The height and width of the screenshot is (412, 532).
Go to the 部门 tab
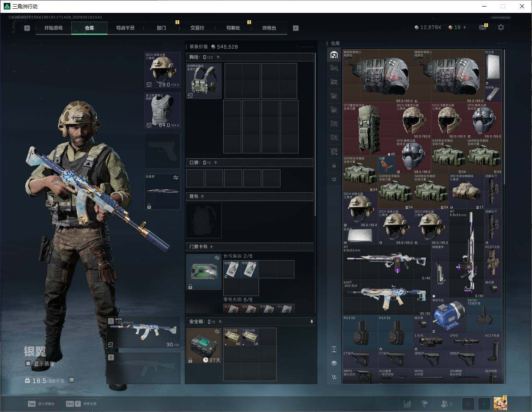161,28
